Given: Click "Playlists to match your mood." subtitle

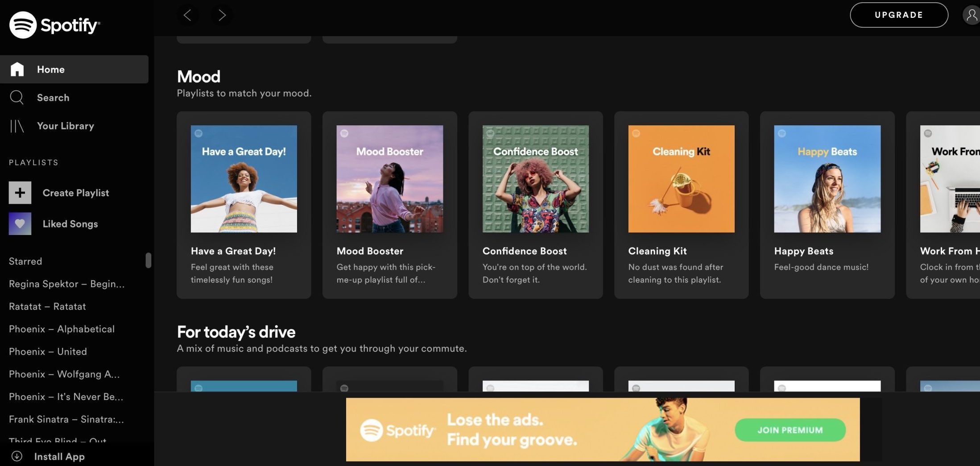Looking at the screenshot, I should (x=244, y=93).
